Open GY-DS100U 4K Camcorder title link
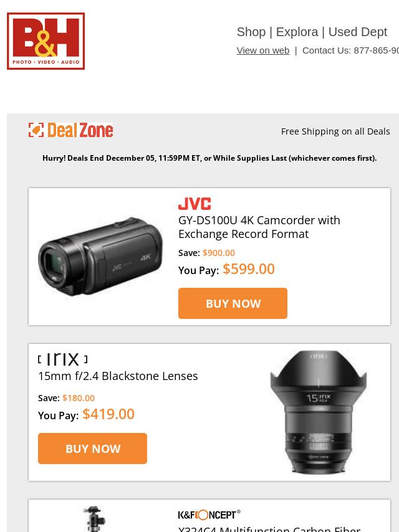 click(259, 227)
